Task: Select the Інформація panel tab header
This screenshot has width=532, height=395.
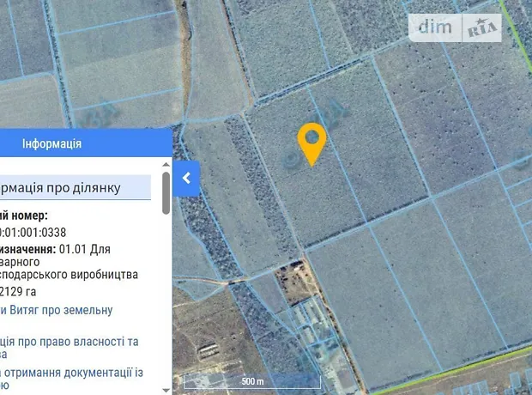Action: (x=52, y=143)
